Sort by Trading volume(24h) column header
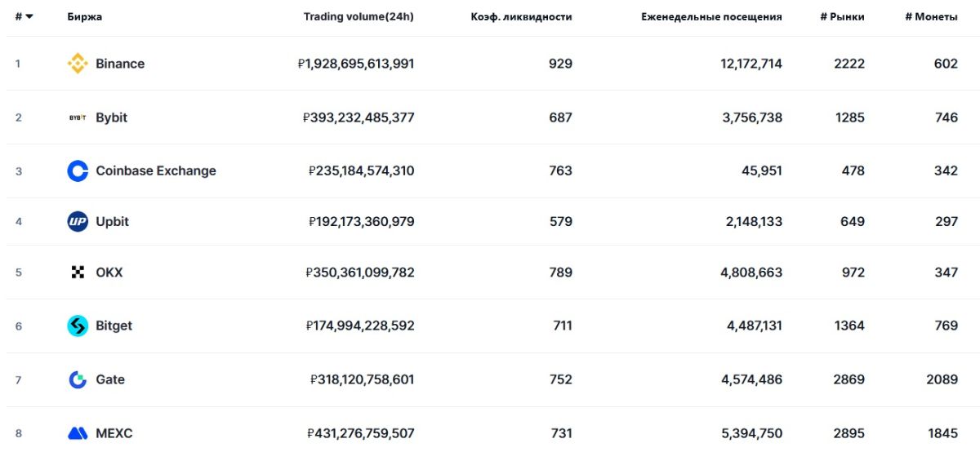 coord(359,17)
